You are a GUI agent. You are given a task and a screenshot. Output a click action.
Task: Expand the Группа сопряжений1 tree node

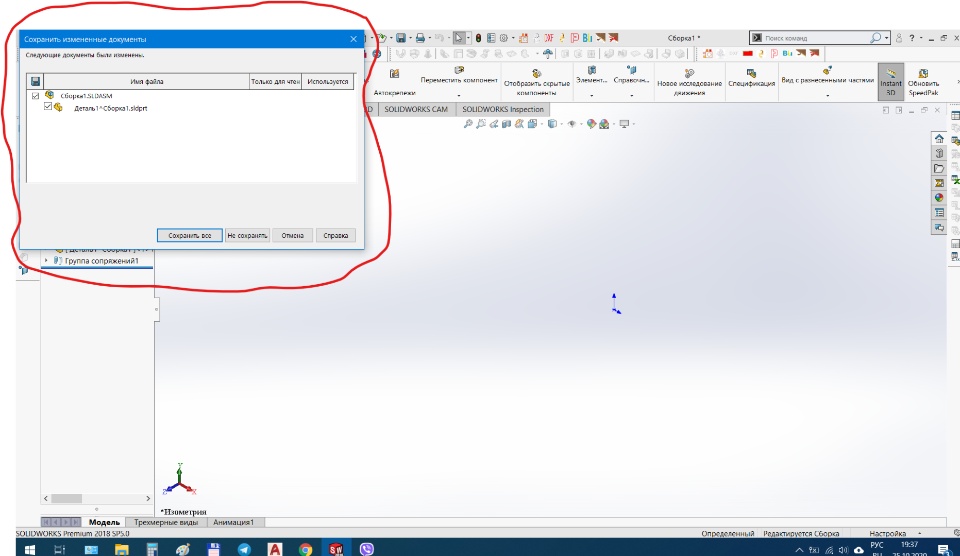pyautogui.click(x=46, y=260)
